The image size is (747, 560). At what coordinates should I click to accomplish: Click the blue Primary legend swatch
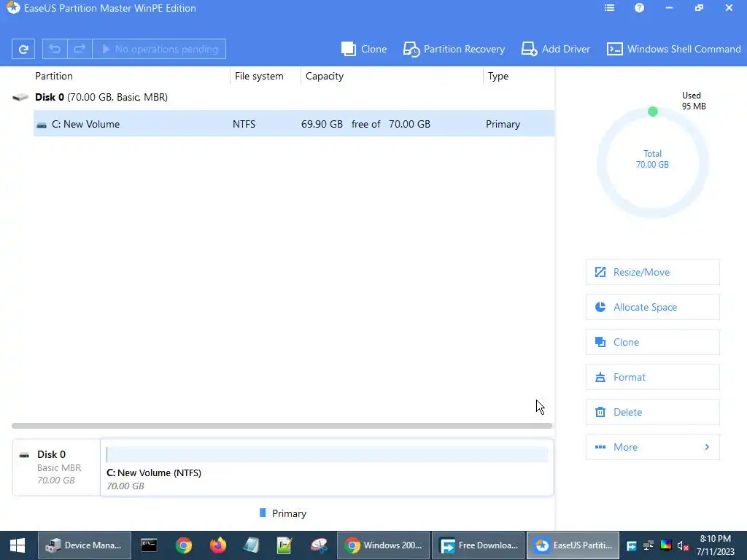263,513
